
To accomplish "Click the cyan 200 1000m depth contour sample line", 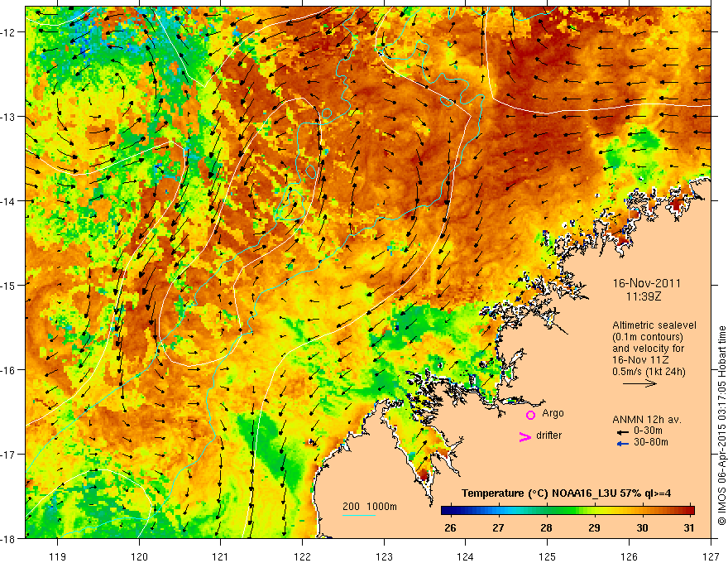I will (359, 515).
